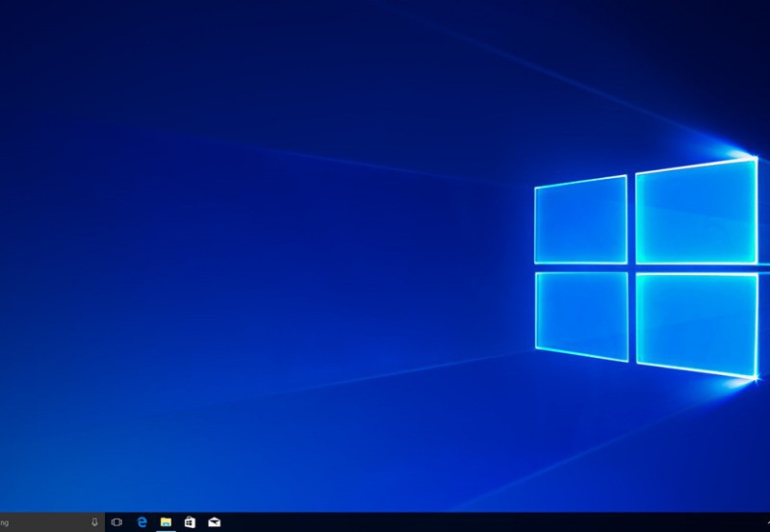Image resolution: width=770 pixels, height=532 pixels.
Task: Click the bottom-right pane of Windows logo
Action: click(696, 324)
